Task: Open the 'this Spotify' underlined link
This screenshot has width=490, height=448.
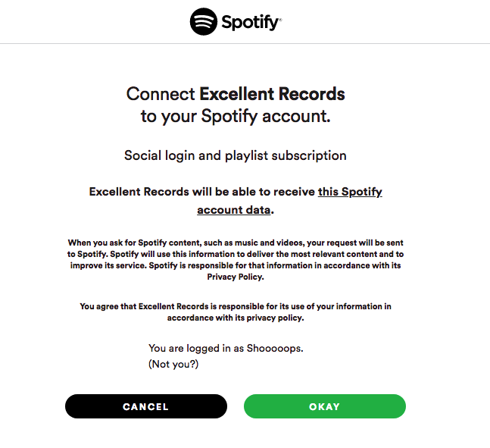Action: point(350,192)
